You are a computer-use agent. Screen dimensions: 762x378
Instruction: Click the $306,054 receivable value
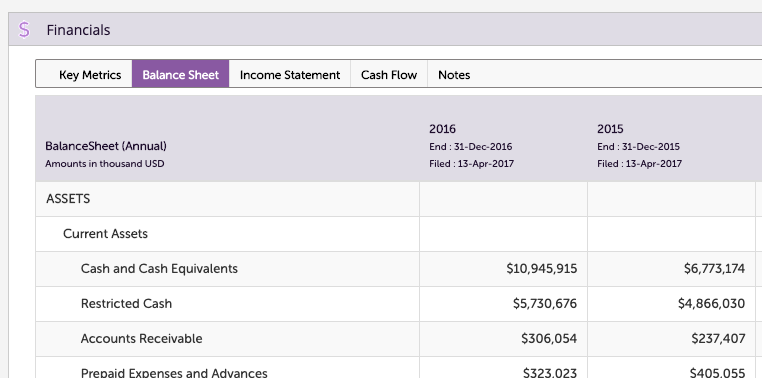549,339
